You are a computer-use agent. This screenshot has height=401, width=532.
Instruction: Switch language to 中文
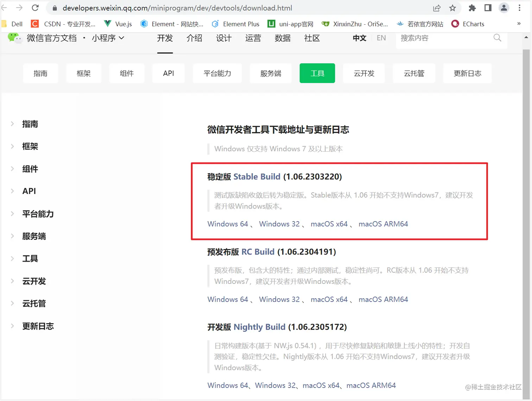pyautogui.click(x=360, y=38)
